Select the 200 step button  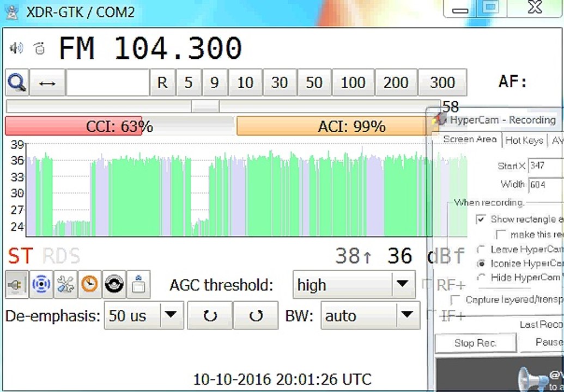[x=396, y=83]
